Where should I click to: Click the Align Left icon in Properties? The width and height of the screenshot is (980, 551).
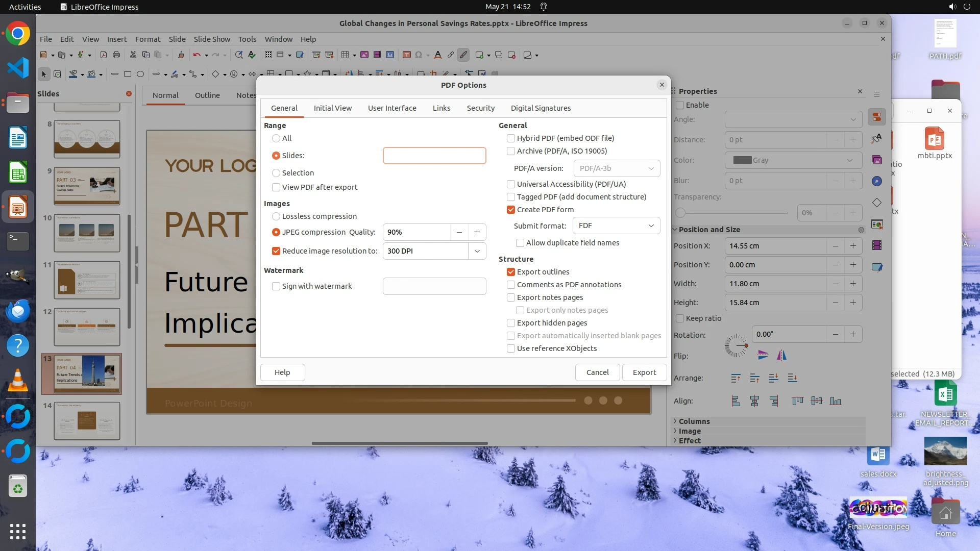[736, 401]
